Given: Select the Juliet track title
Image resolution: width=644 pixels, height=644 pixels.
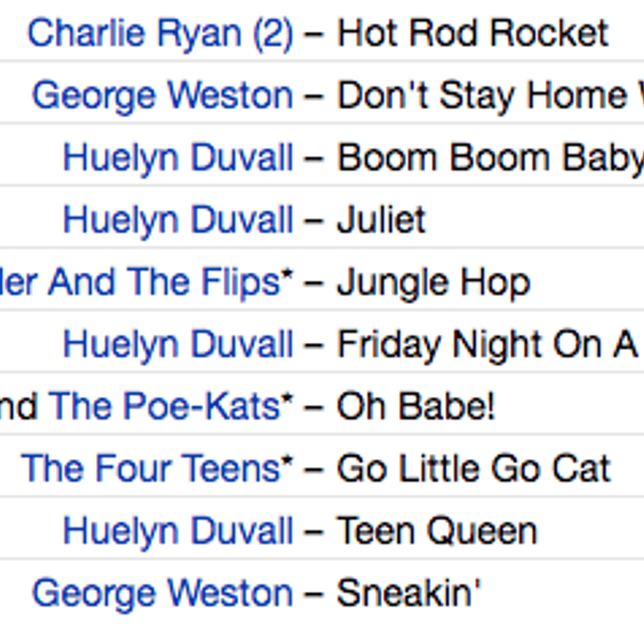Looking at the screenshot, I should tap(381, 220).
